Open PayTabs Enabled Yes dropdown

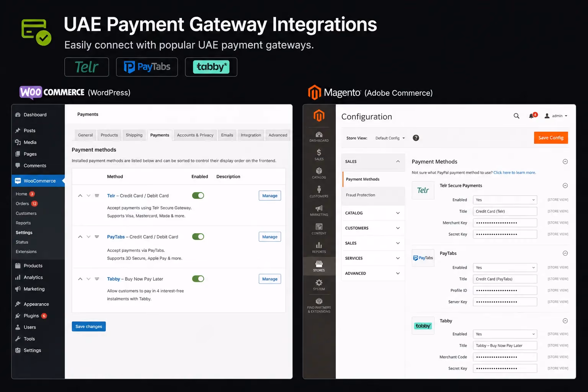(x=505, y=268)
